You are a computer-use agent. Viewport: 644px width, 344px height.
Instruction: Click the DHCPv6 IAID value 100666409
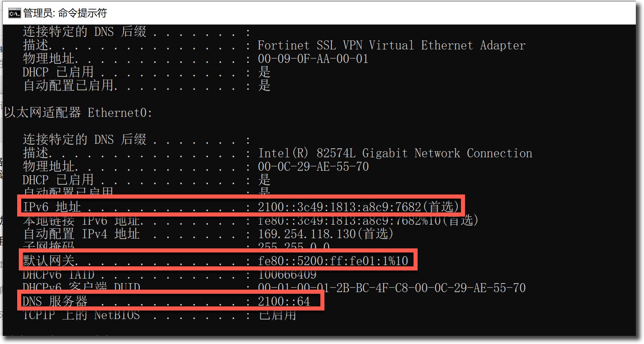tap(287, 274)
